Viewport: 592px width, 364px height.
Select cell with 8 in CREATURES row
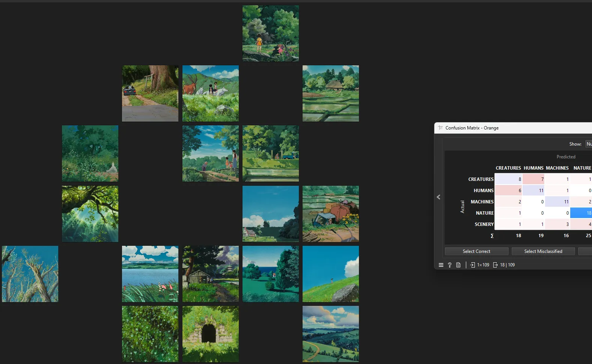(x=508, y=179)
